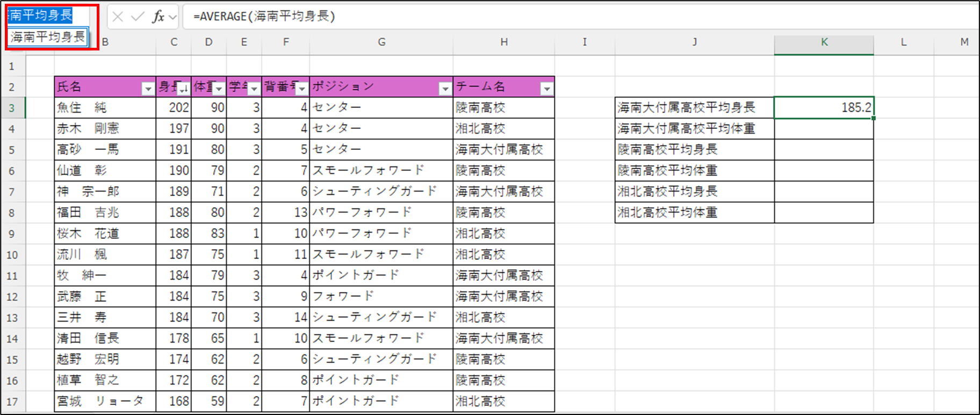Viewport: 980px width, 415px height.
Task: Open the 体重 column filter dropdown
Action: [x=219, y=89]
